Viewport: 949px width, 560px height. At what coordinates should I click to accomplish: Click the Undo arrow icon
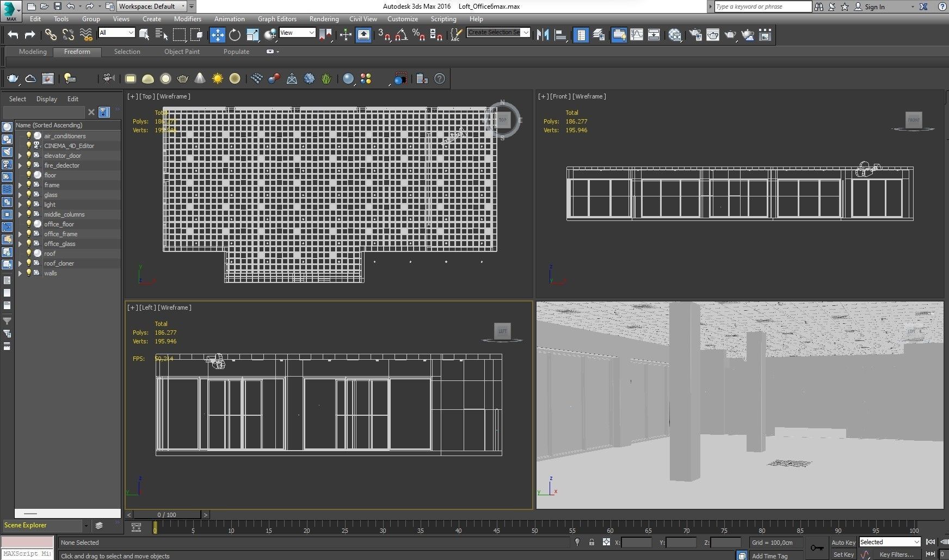13,35
